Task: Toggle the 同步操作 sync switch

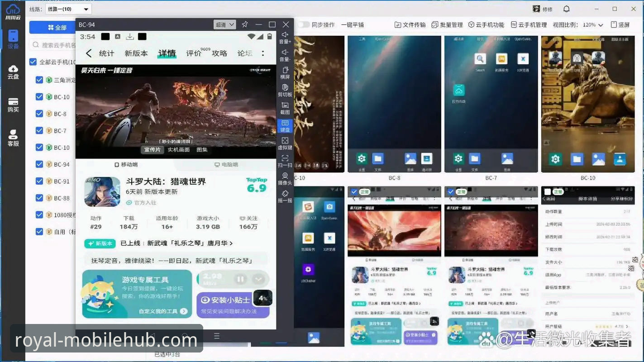Action: [x=303, y=25]
